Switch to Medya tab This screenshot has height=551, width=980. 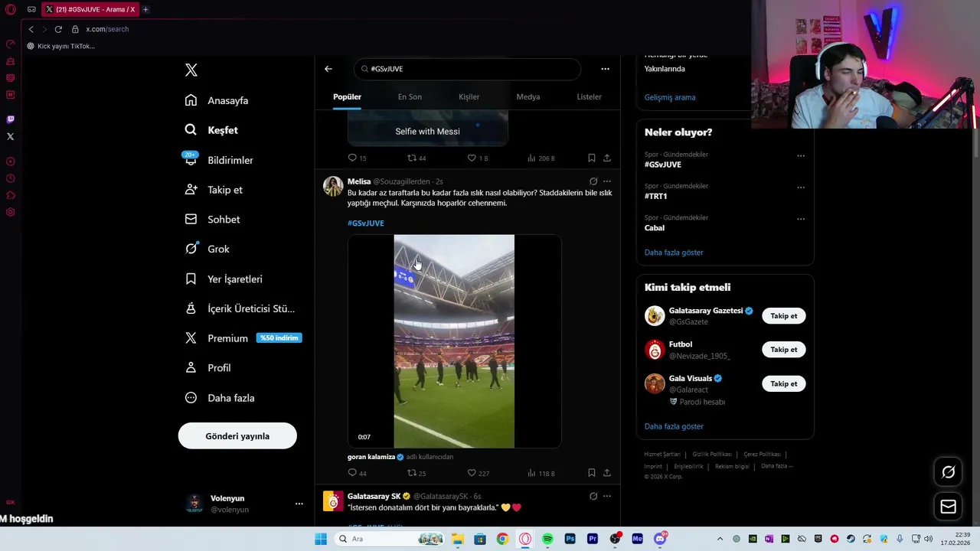click(x=528, y=97)
